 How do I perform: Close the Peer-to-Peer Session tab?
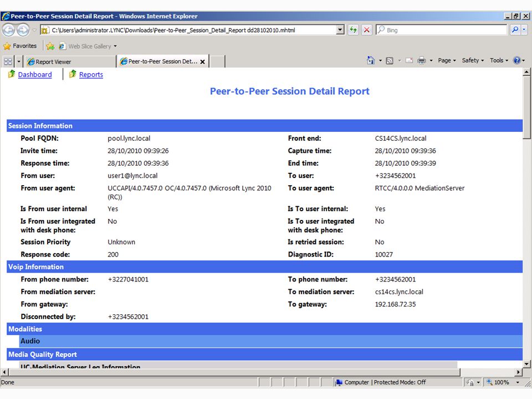203,62
